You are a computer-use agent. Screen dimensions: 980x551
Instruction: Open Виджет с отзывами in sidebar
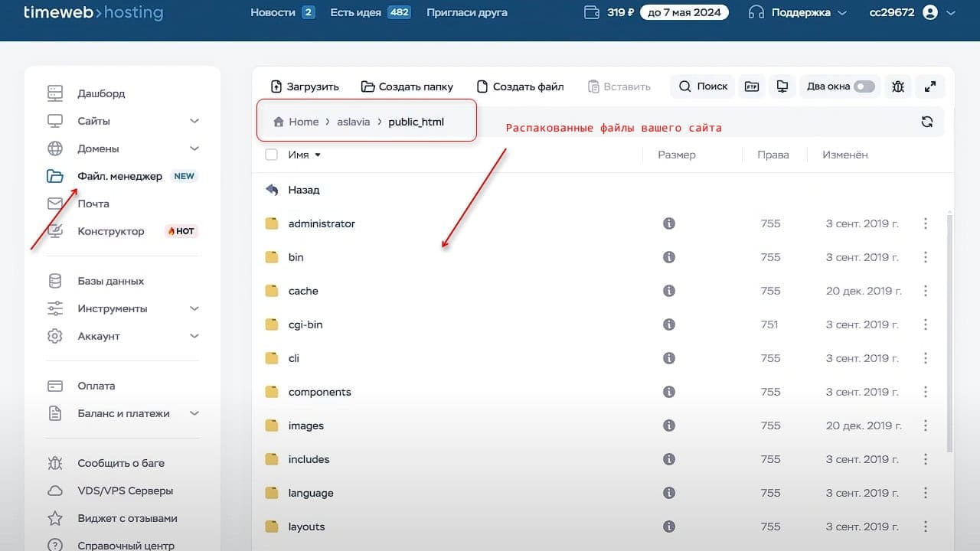127,518
